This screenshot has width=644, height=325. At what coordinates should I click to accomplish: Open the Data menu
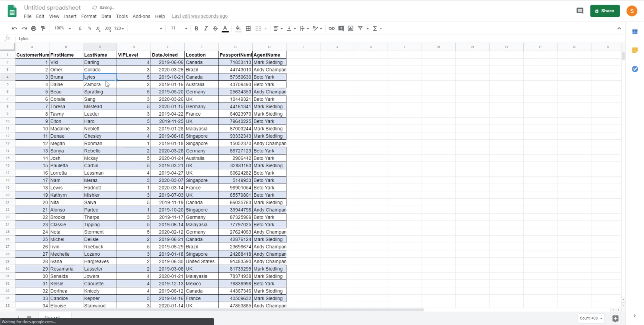(106, 16)
